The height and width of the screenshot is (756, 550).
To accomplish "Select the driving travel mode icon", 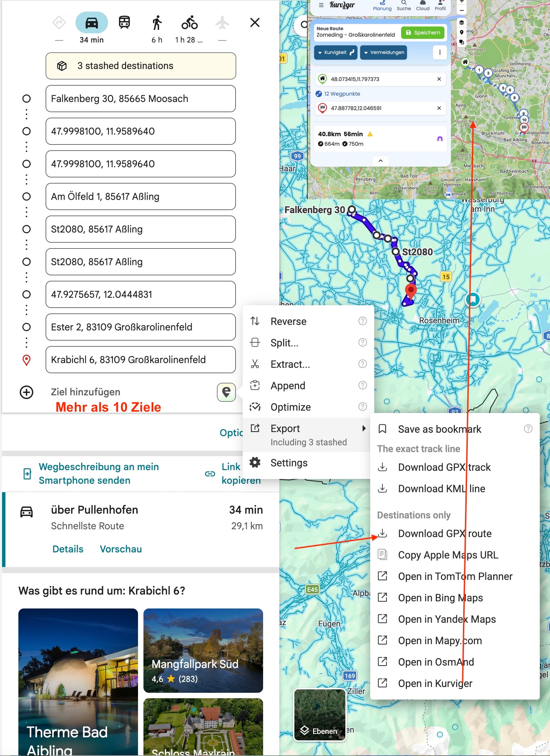I will pos(91,23).
